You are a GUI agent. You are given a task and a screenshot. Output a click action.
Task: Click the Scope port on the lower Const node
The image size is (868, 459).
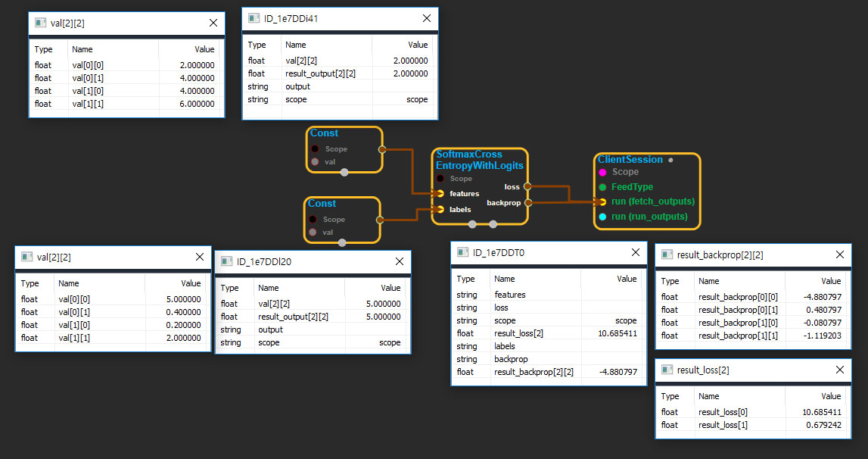click(x=313, y=220)
